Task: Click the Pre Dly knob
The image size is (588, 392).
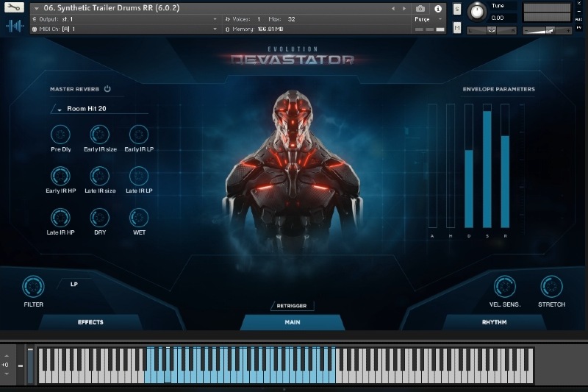Action: (x=60, y=135)
